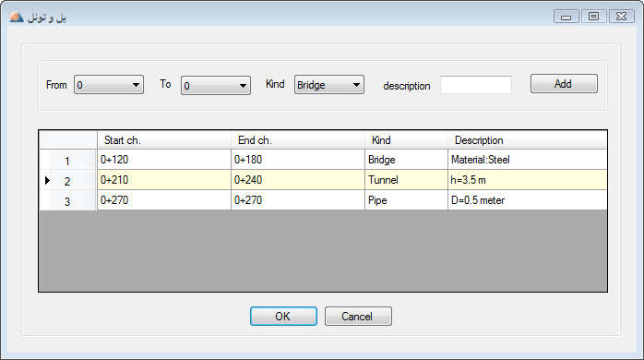Screen dimensions: 644x360
Task: Open the To chainage dropdown
Action: tap(216, 86)
